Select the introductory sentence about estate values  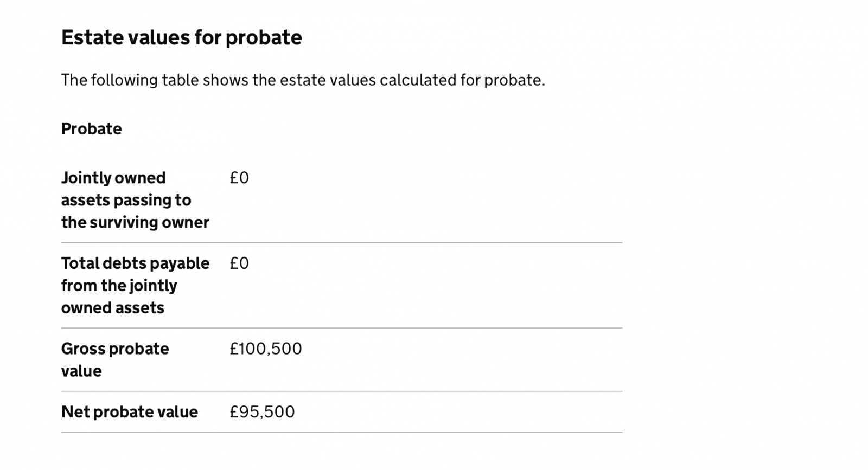pos(303,80)
